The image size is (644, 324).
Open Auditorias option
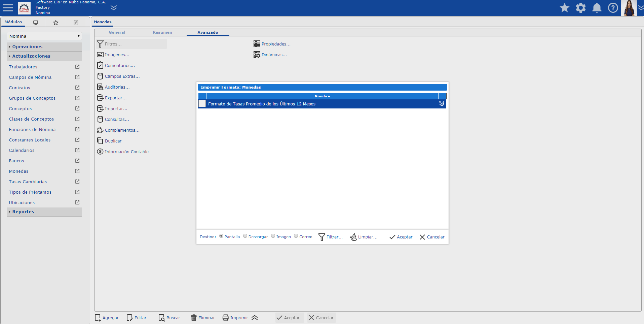[113, 87]
